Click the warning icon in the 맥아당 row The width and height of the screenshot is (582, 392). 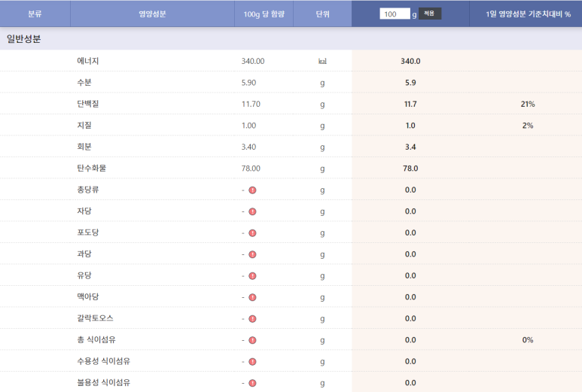tap(252, 297)
